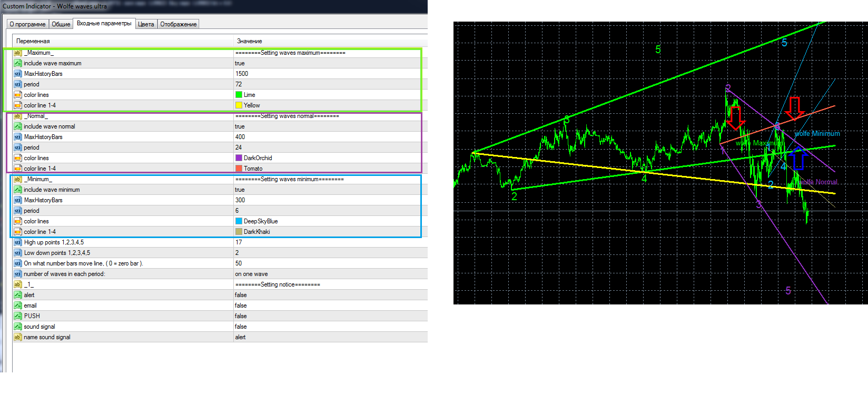Select the Входные параметры tab

point(104,23)
